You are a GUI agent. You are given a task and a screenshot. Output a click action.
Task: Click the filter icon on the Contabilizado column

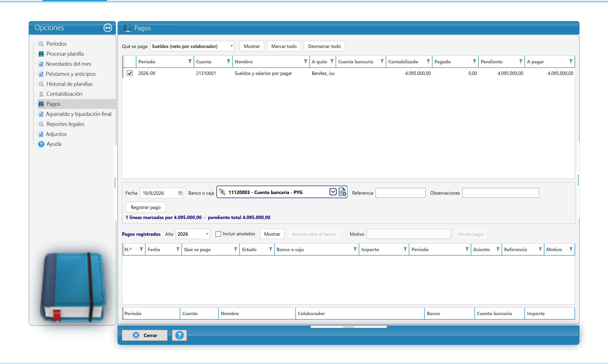point(428,61)
